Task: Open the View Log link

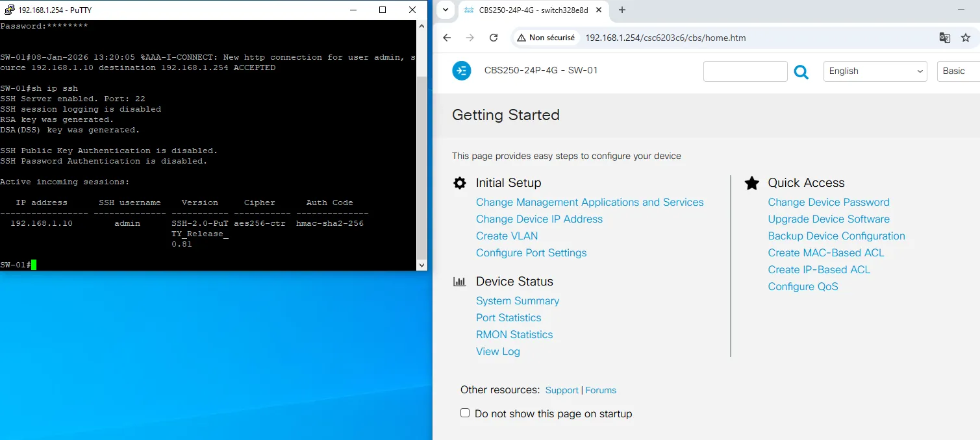Action: pos(498,352)
